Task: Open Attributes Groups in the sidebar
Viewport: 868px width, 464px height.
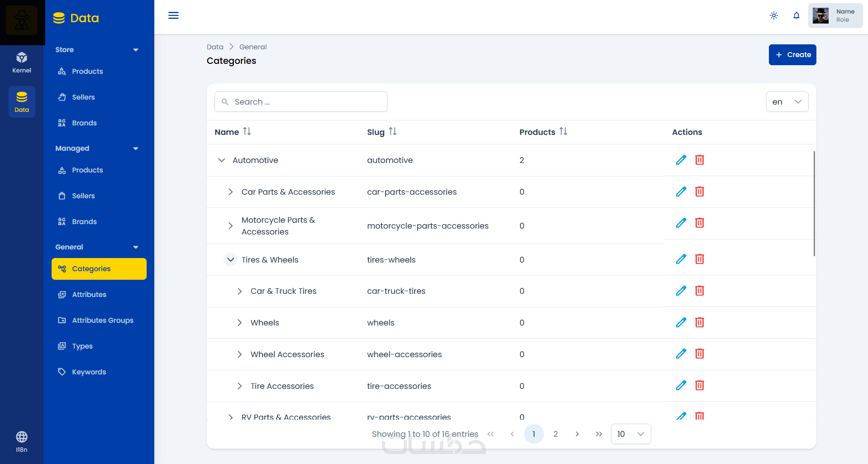Action: pos(102,320)
